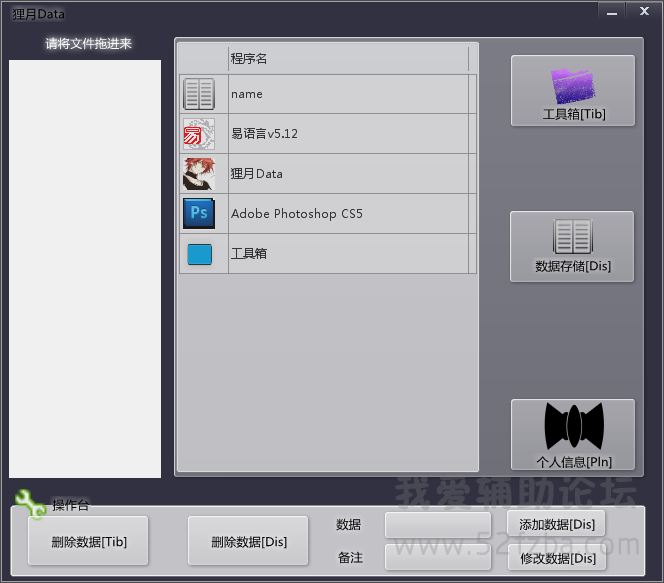Focus the 数据 text input field
Screen dimensions: 664x583
point(437,525)
